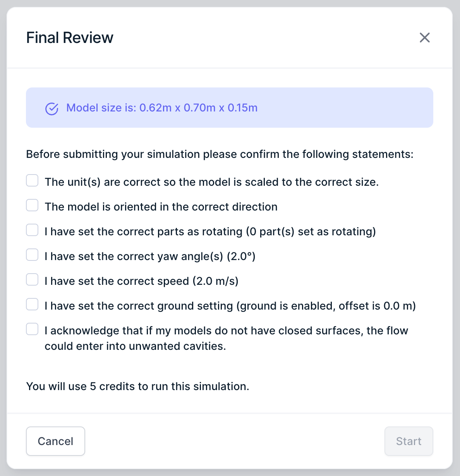Select the credits usage notice text
This screenshot has width=460, height=476.
pos(138,386)
